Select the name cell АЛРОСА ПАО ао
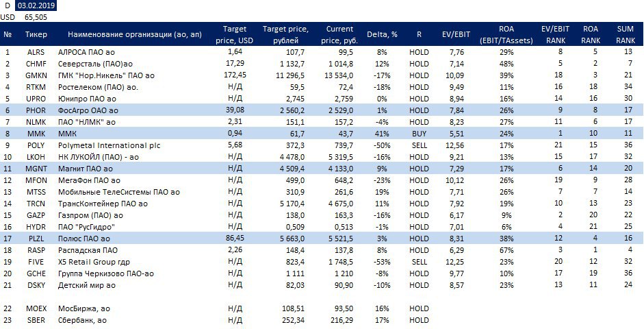The height and width of the screenshot is (329, 644). coord(85,53)
